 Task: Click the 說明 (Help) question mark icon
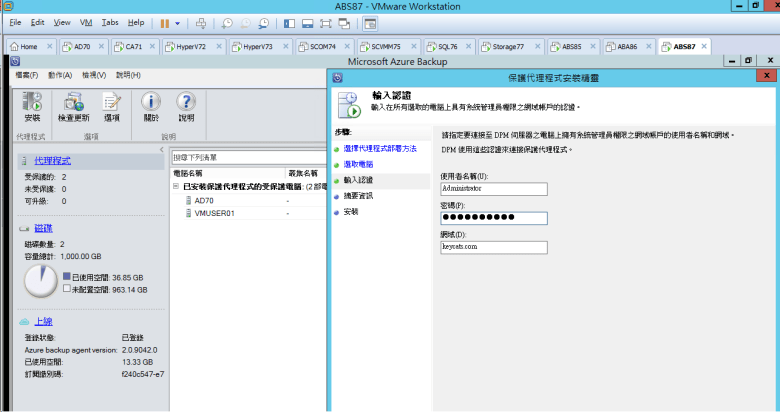click(x=186, y=105)
